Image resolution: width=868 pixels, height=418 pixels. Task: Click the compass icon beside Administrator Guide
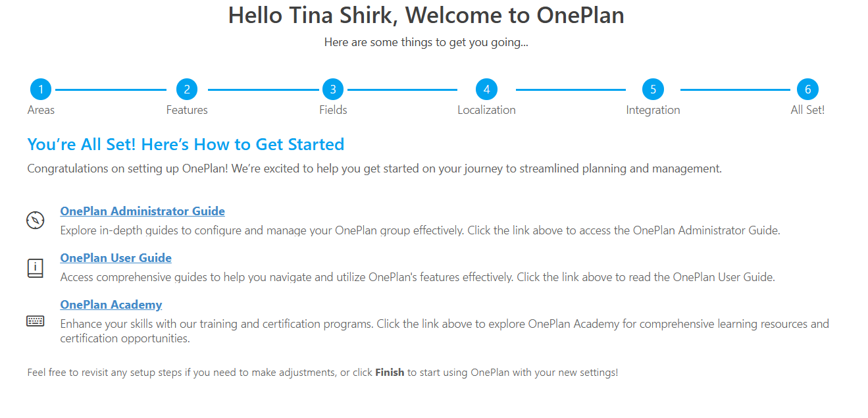(36, 220)
